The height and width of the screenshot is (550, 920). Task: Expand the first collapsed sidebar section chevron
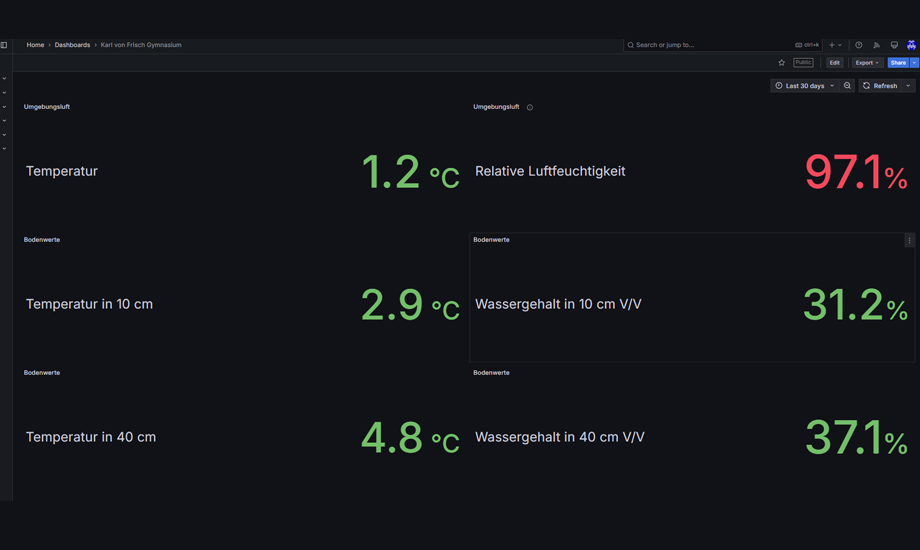point(4,78)
